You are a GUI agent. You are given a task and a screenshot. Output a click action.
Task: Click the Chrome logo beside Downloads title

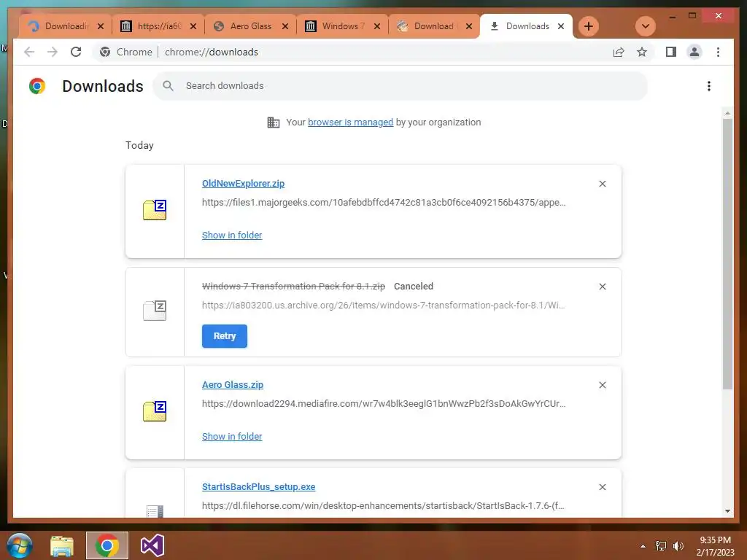coord(37,86)
